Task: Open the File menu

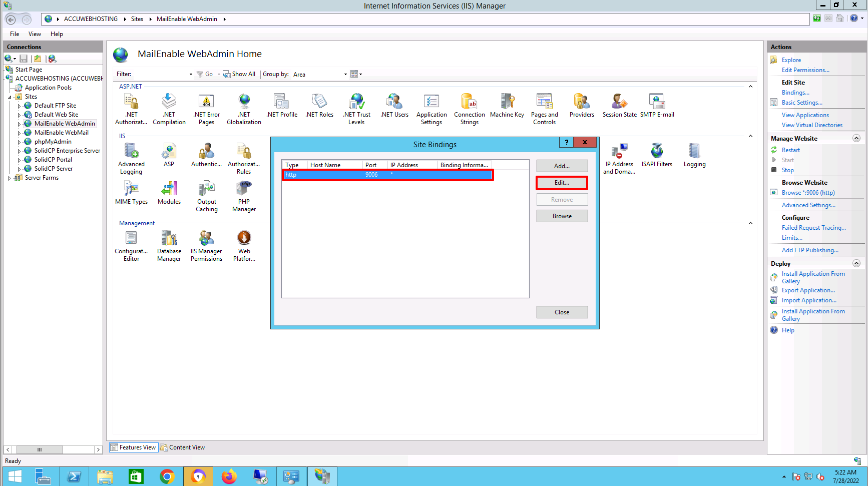Action: pyautogui.click(x=15, y=34)
